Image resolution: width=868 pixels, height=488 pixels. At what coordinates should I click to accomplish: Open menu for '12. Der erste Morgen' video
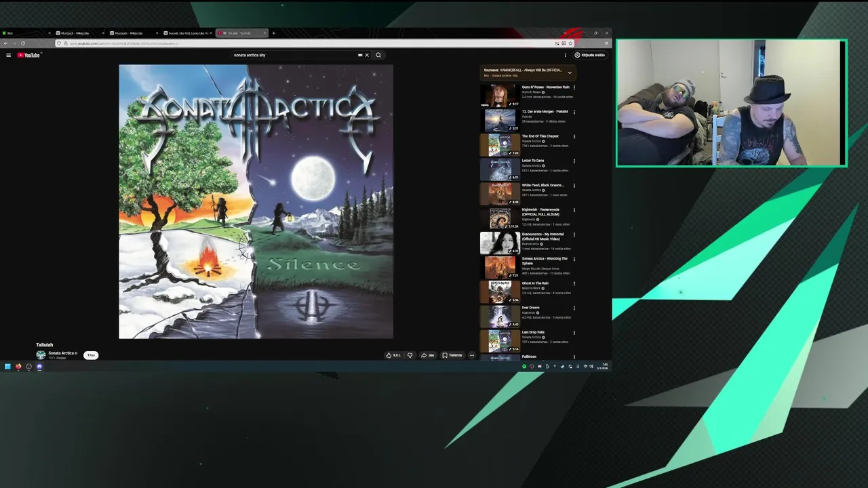(574, 112)
